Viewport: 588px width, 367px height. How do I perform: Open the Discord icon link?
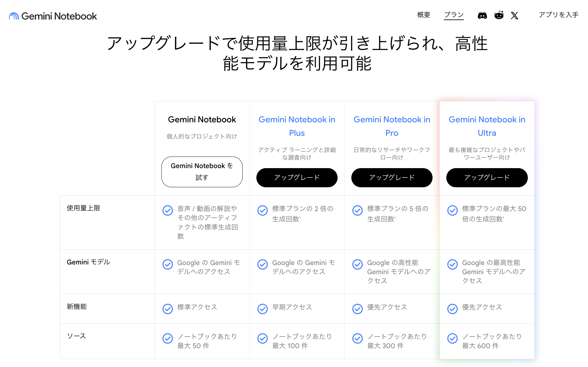pos(482,15)
